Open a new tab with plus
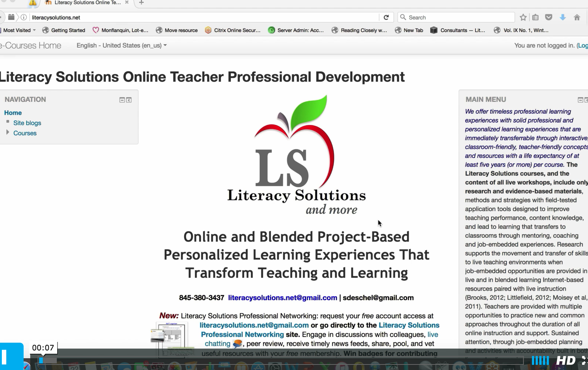This screenshot has height=370, width=588. (141, 3)
